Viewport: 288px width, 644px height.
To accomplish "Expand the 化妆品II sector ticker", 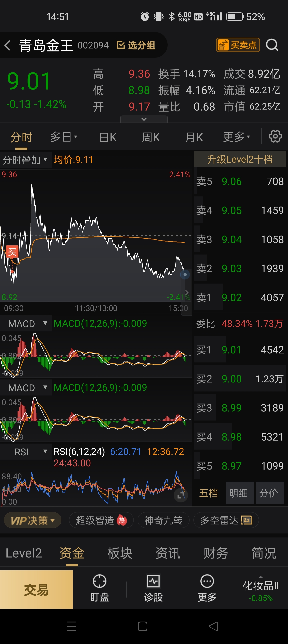I will click(261, 590).
